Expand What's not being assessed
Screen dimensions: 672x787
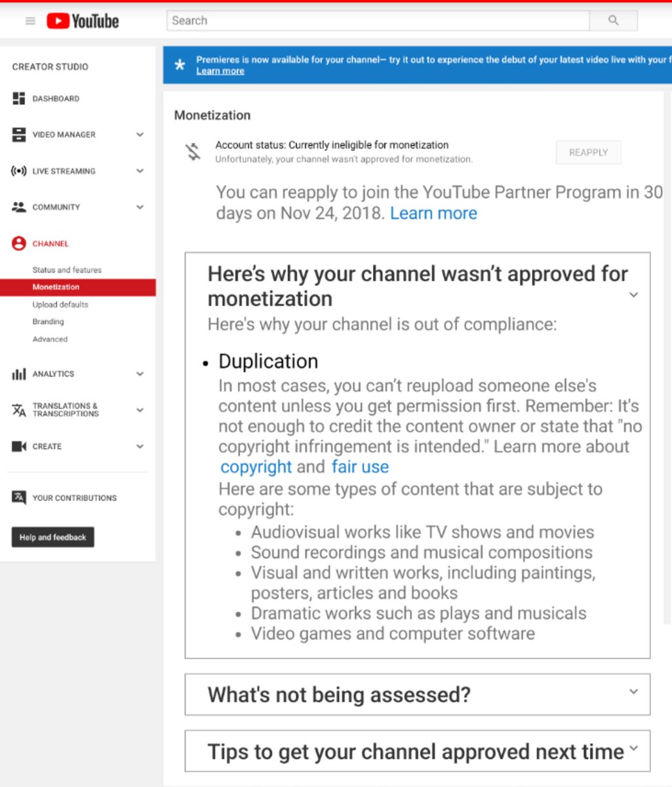(633, 691)
